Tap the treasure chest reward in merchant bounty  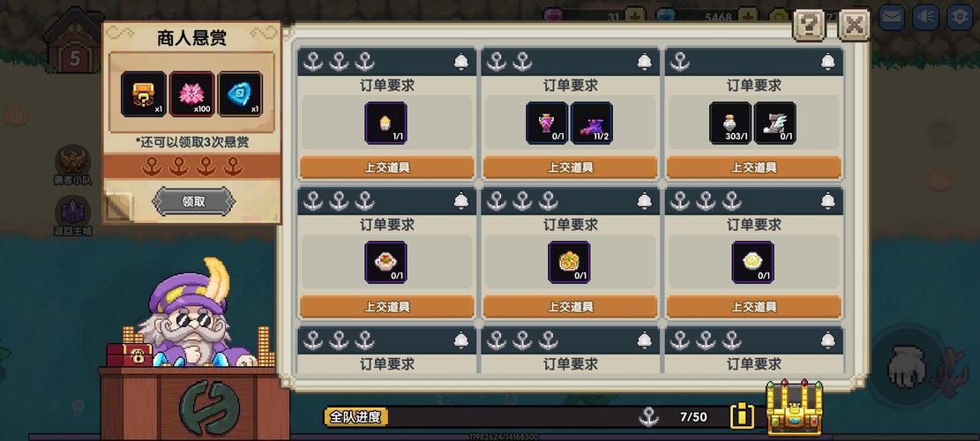144,94
